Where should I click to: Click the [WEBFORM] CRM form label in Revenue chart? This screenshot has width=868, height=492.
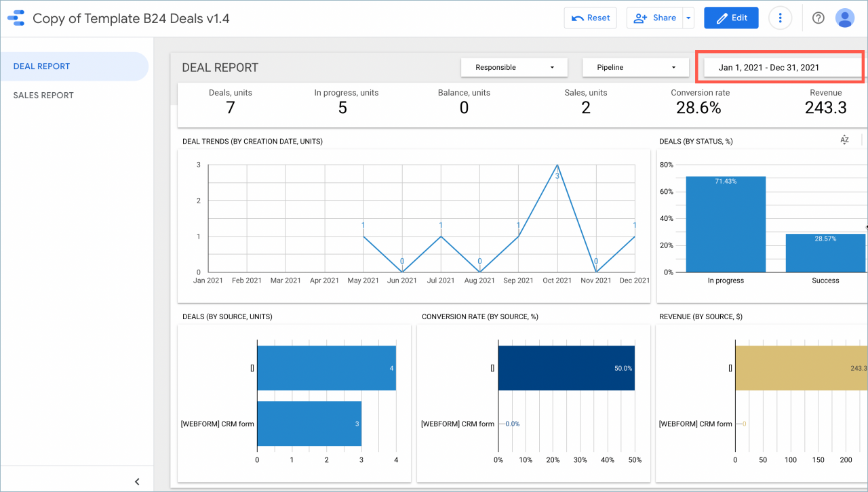(696, 424)
